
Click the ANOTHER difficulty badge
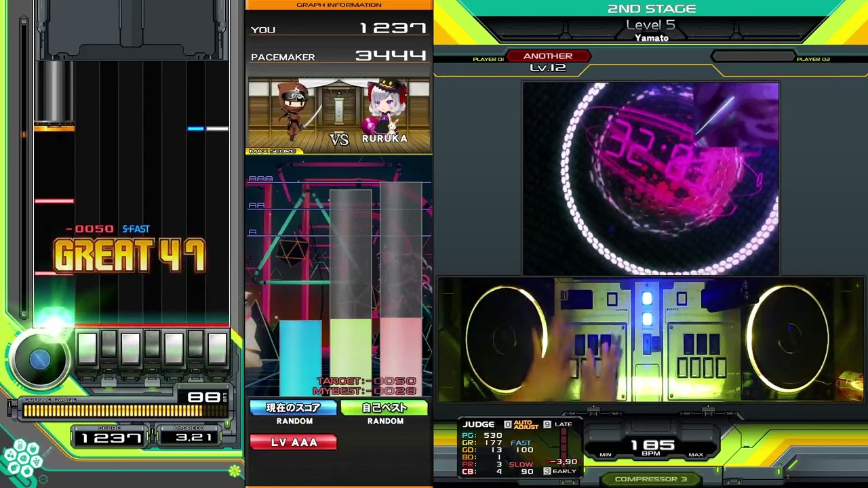tap(548, 56)
